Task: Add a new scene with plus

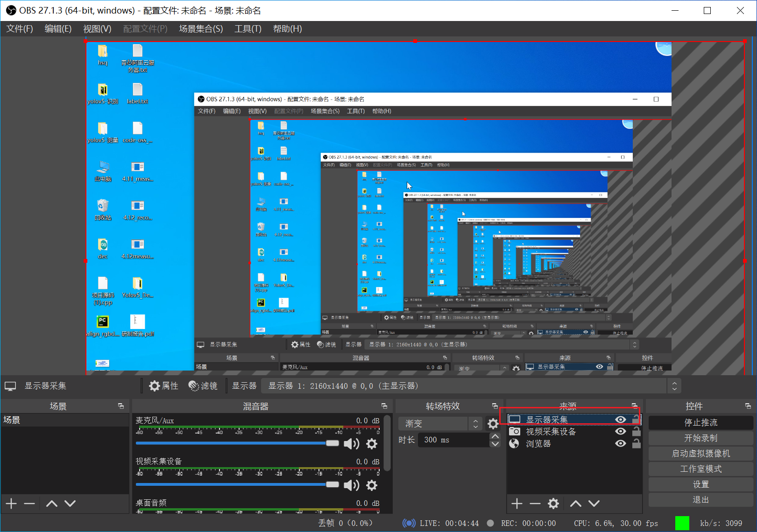Action: click(x=11, y=504)
